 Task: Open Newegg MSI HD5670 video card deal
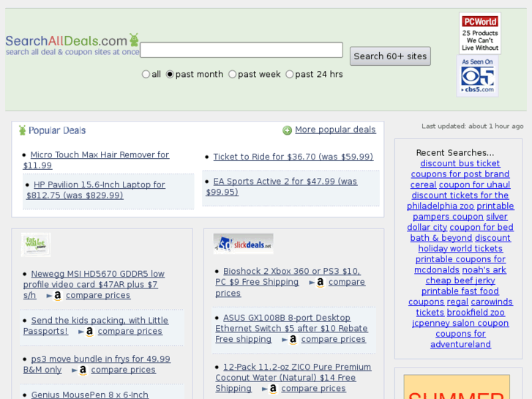click(x=94, y=284)
